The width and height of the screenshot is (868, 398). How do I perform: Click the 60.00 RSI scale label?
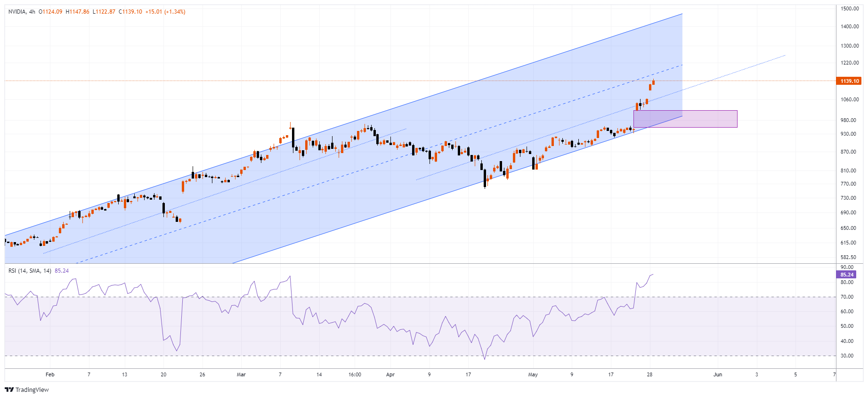click(847, 311)
